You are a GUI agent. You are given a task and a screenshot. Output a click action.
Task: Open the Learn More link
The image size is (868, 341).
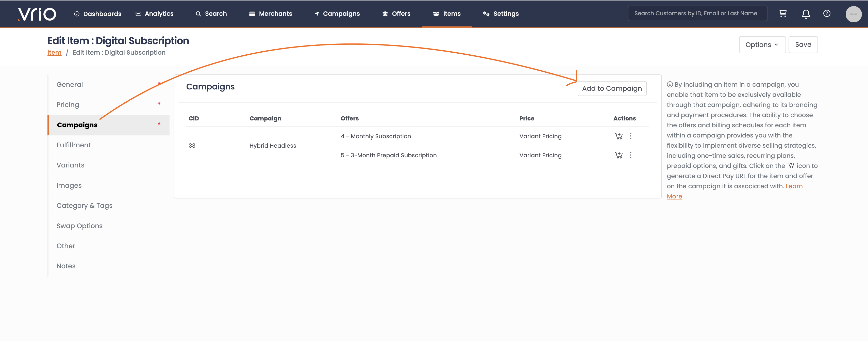(794, 186)
